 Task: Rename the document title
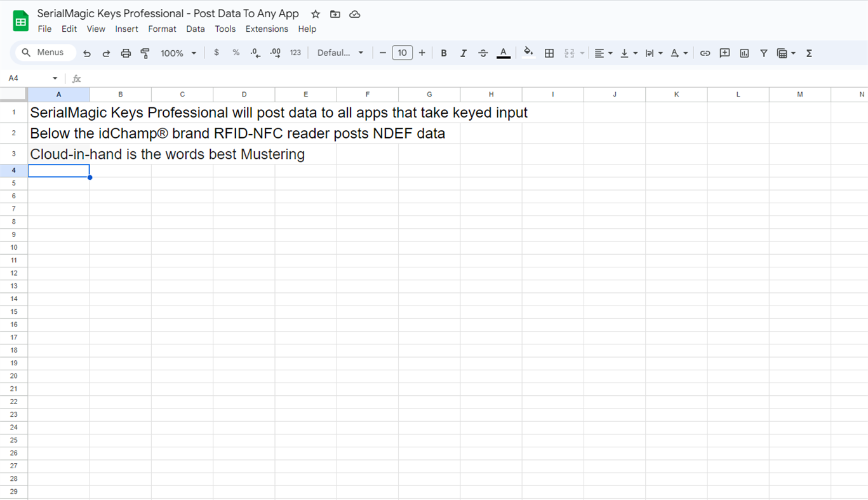168,13
